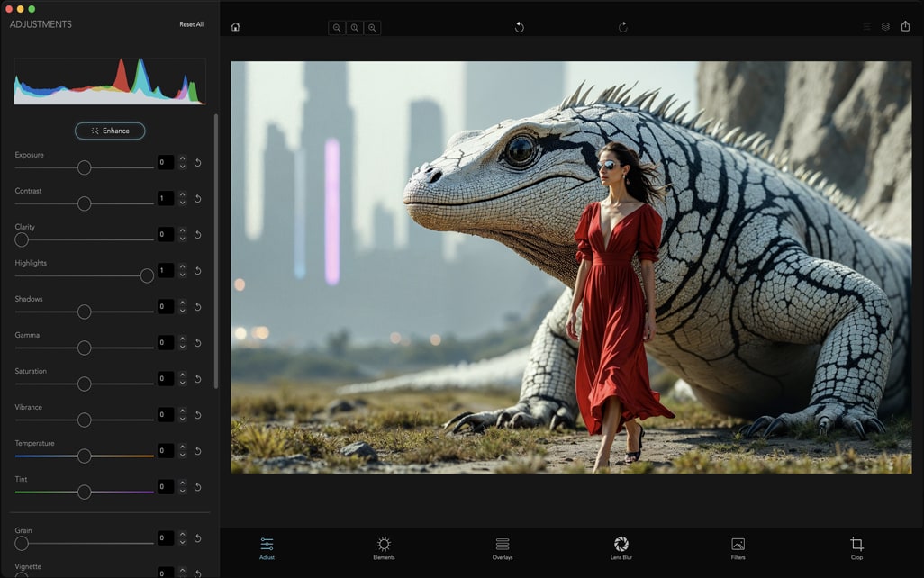Reset the Temperature adjustment

pyautogui.click(x=197, y=451)
